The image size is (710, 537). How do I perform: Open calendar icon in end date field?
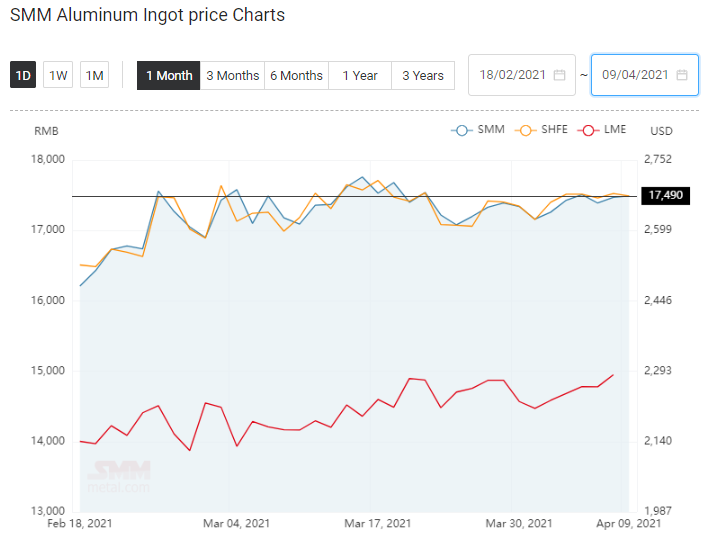point(682,75)
